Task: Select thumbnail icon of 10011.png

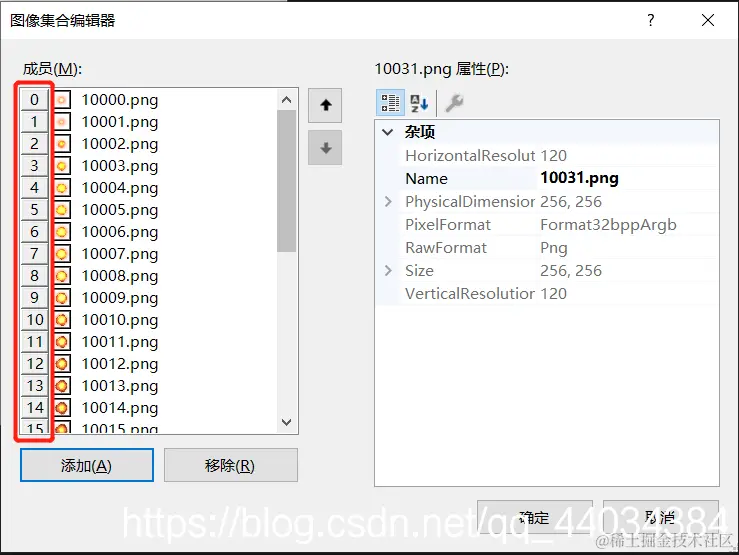Action: pyautogui.click(x=62, y=342)
